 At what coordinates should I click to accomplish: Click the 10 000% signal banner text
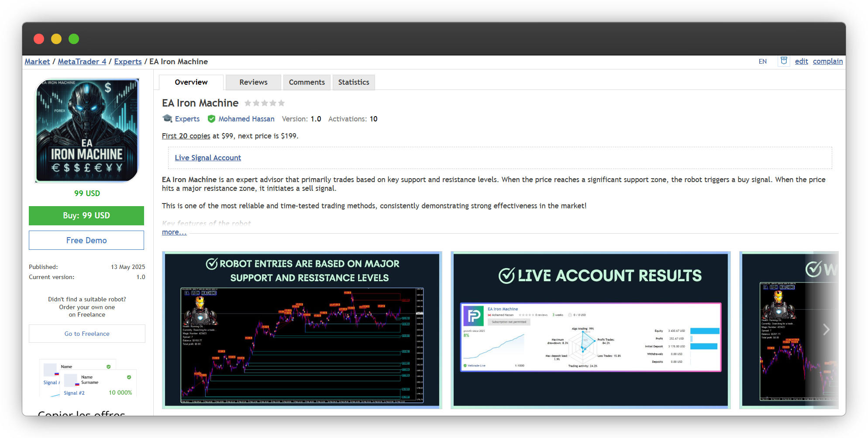click(x=120, y=393)
